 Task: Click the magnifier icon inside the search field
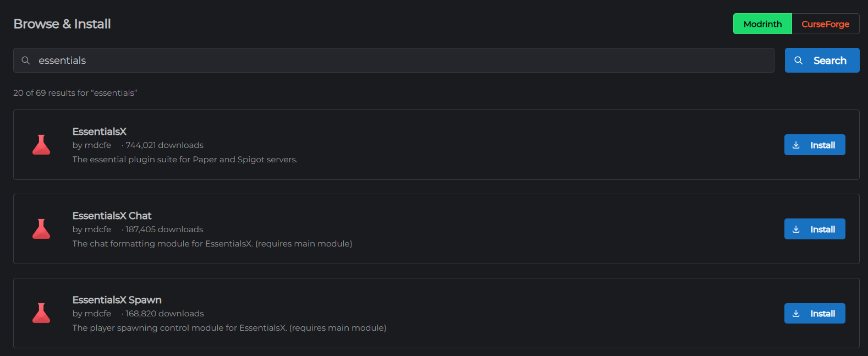click(x=26, y=61)
